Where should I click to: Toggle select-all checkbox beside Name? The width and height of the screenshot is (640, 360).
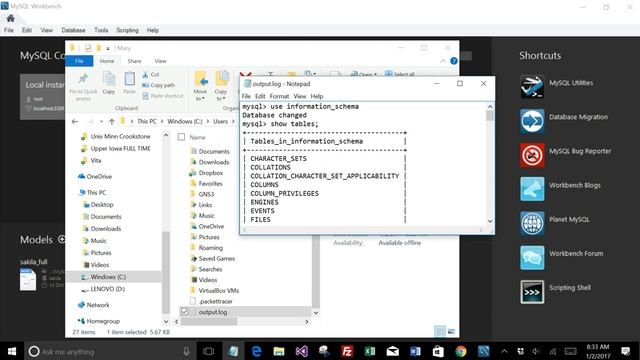coord(181,137)
